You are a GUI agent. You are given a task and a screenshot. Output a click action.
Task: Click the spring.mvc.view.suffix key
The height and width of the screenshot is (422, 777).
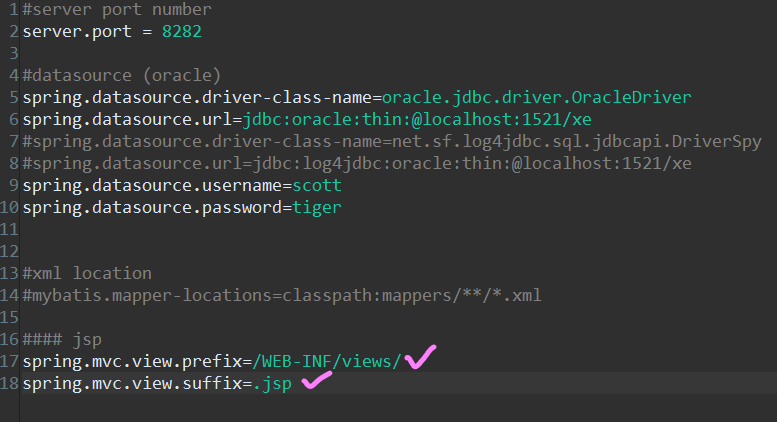pyautogui.click(x=132, y=384)
